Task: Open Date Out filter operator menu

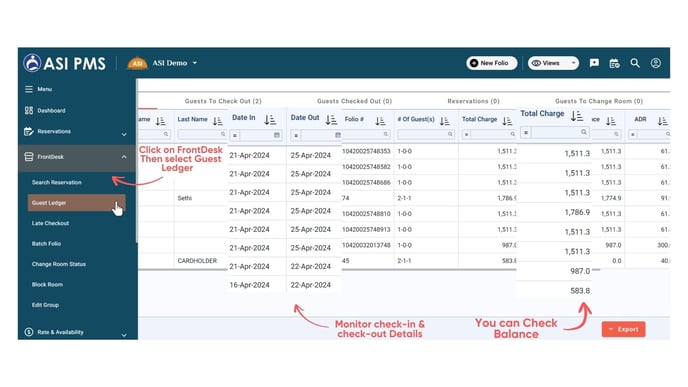Action: pos(296,136)
